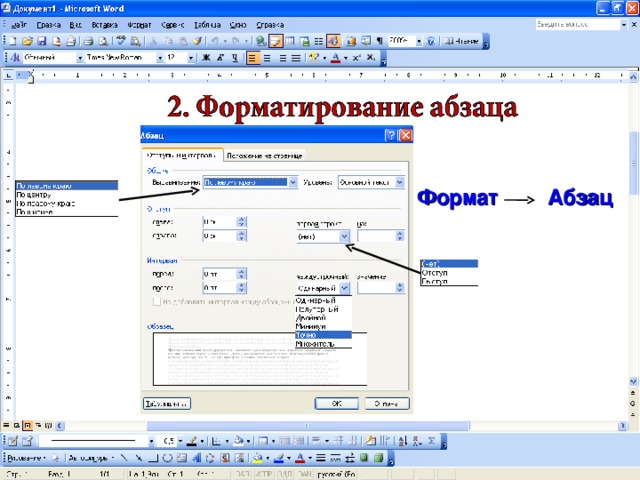The width and height of the screenshot is (640, 480).
Task: Select the Draw Table pencil tool
Action: [13, 441]
